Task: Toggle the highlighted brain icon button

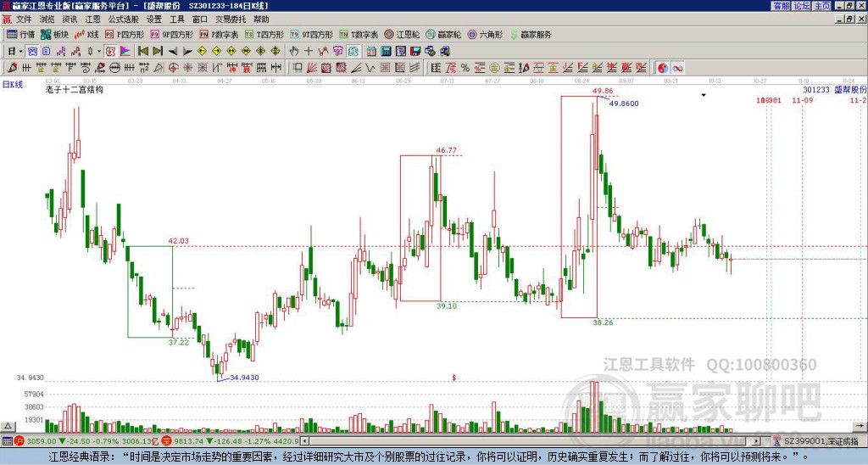Action: 353,52
